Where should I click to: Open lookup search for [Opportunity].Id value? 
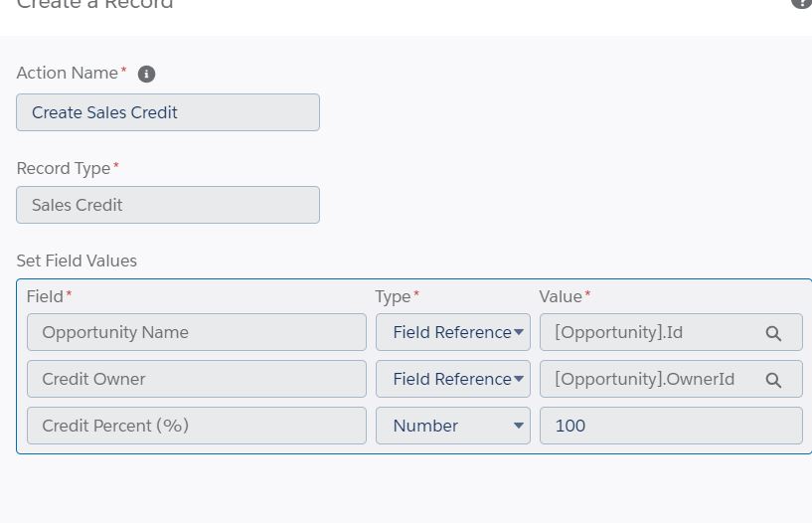pos(773,333)
